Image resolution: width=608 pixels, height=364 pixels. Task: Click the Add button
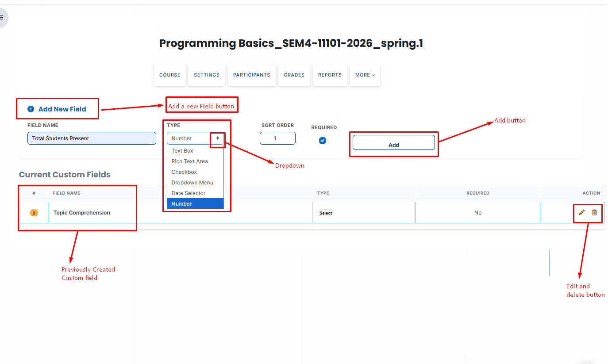394,142
